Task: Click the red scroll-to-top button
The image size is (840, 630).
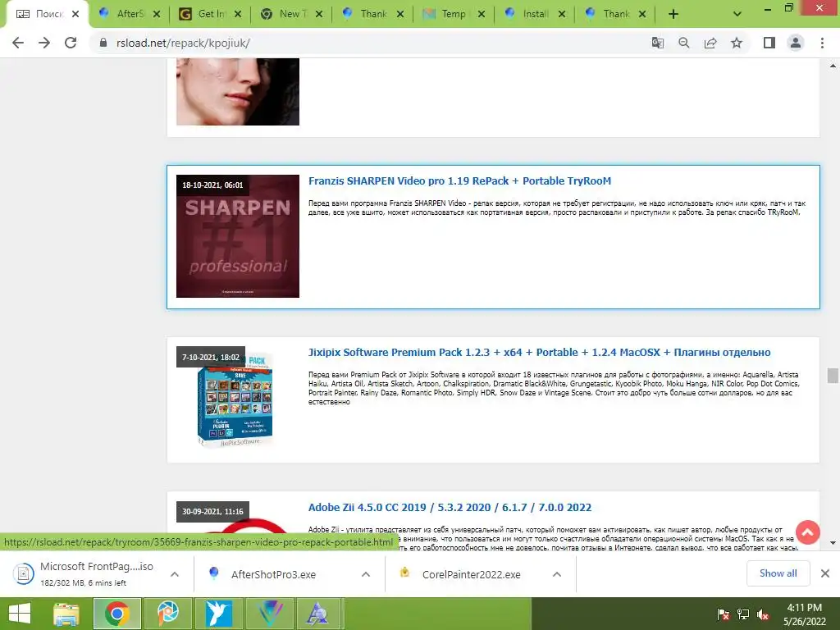Action: coord(808,532)
